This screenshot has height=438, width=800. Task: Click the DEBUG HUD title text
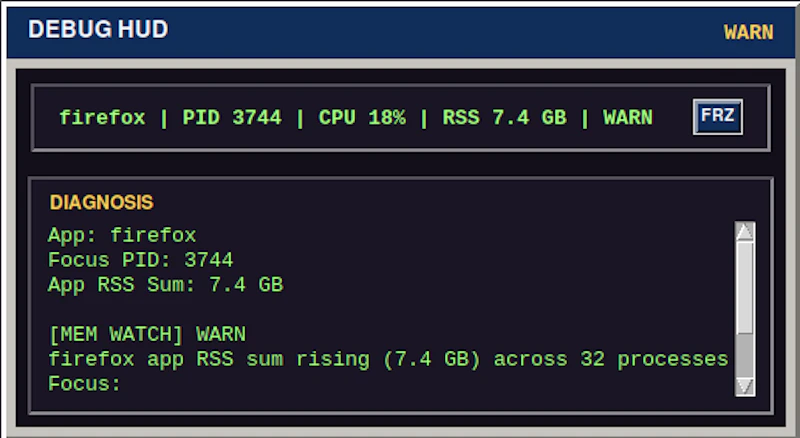[98, 30]
